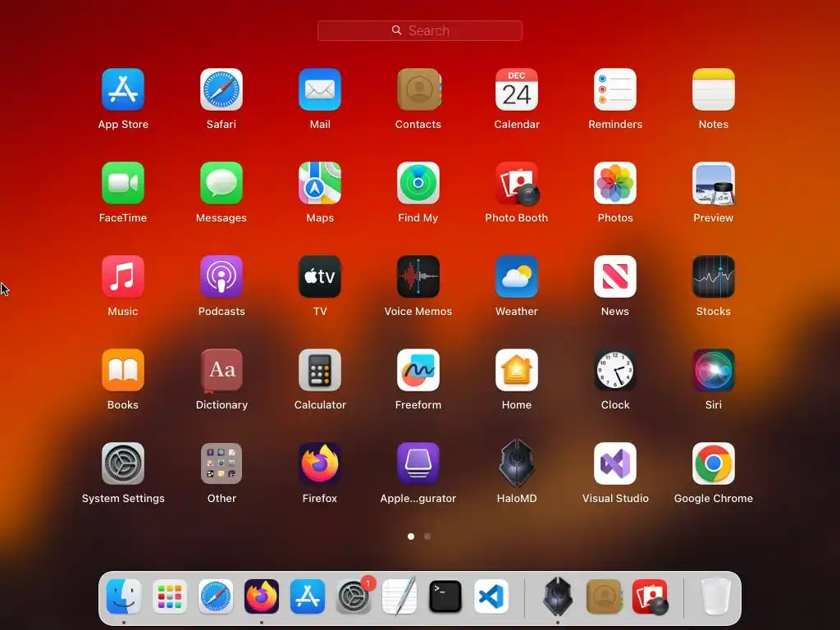Launch Firefox from the Launchpad grid

[x=320, y=463]
